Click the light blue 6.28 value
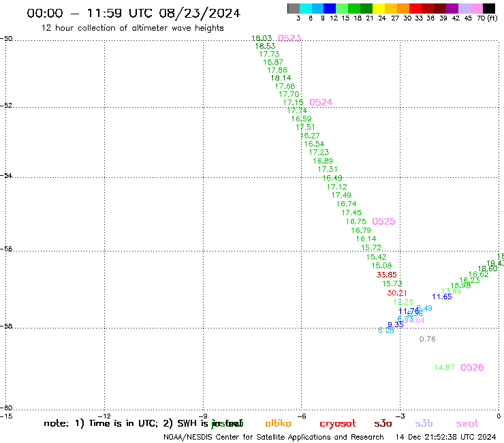The width and height of the screenshot is (504, 443). tap(386, 330)
